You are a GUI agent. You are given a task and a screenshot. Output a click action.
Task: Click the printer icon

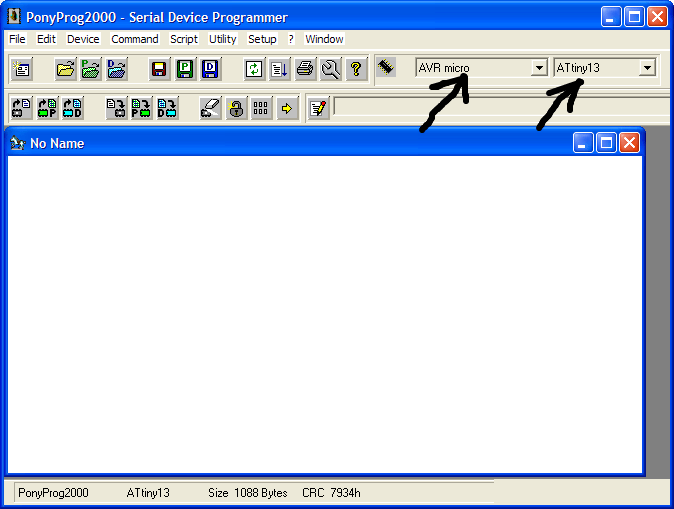coord(305,69)
